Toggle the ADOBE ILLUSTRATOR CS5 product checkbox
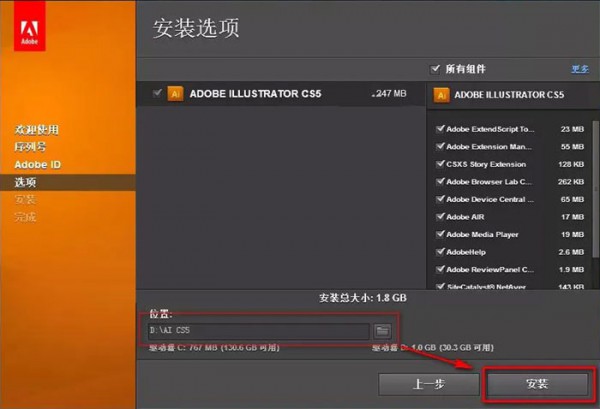Screen dimensions: 600x409 (x=157, y=93)
